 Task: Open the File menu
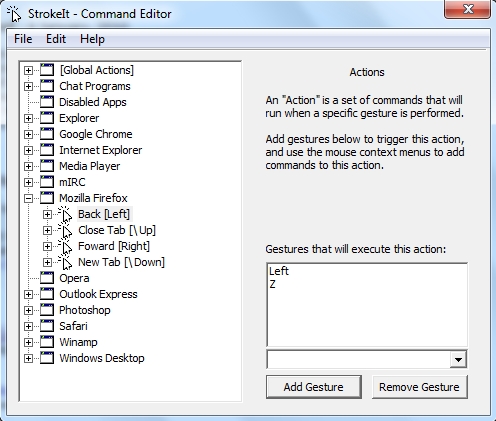coord(23,39)
